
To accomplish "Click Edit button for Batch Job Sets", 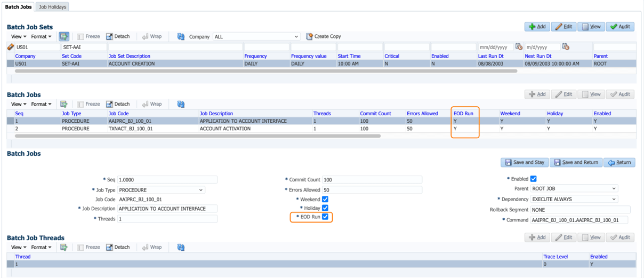I will [564, 26].
